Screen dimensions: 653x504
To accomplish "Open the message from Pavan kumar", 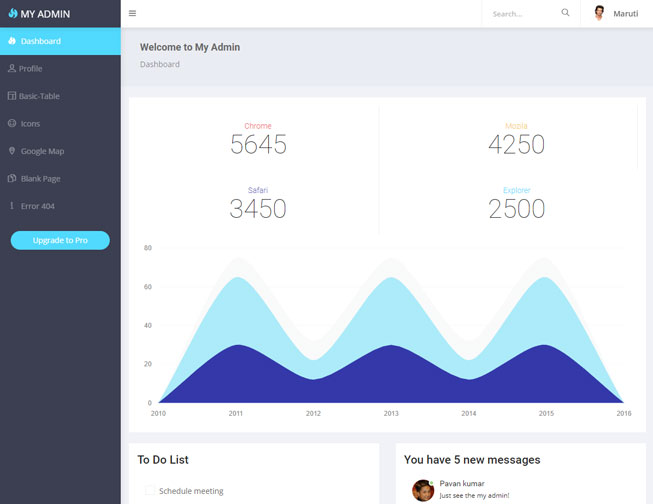I will point(474,489).
